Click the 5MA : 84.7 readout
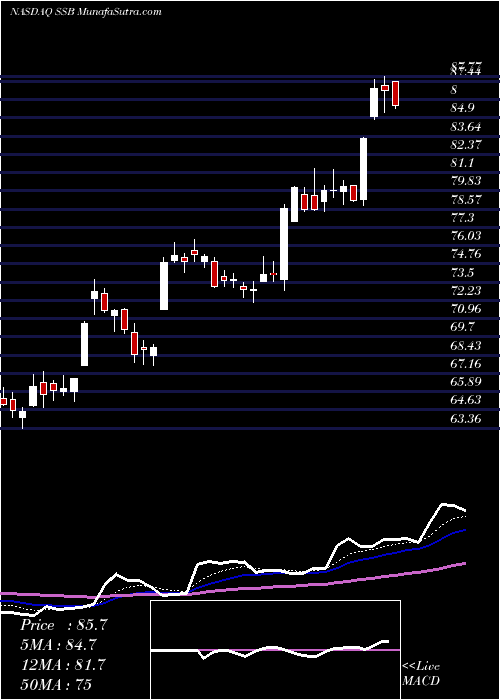This screenshot has height=700, width=500. pyautogui.click(x=58, y=645)
